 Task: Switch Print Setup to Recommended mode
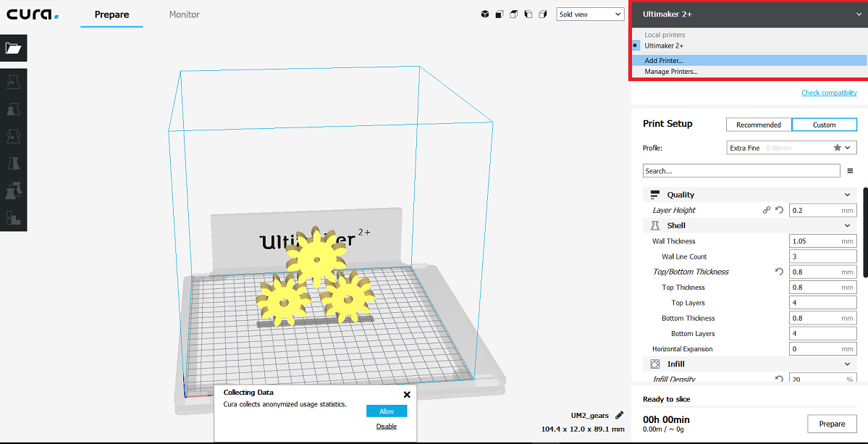pyautogui.click(x=759, y=125)
